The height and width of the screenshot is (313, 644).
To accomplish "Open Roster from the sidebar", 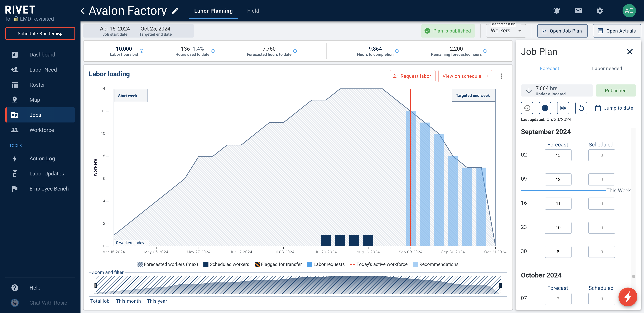I will click(x=40, y=85).
